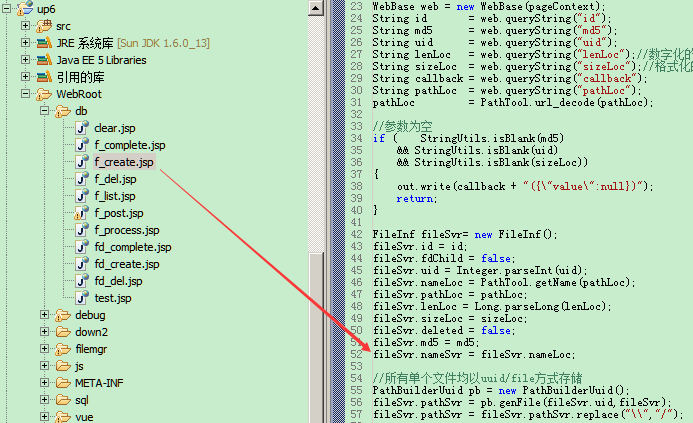Click the META-INF folder icon

[x=63, y=383]
